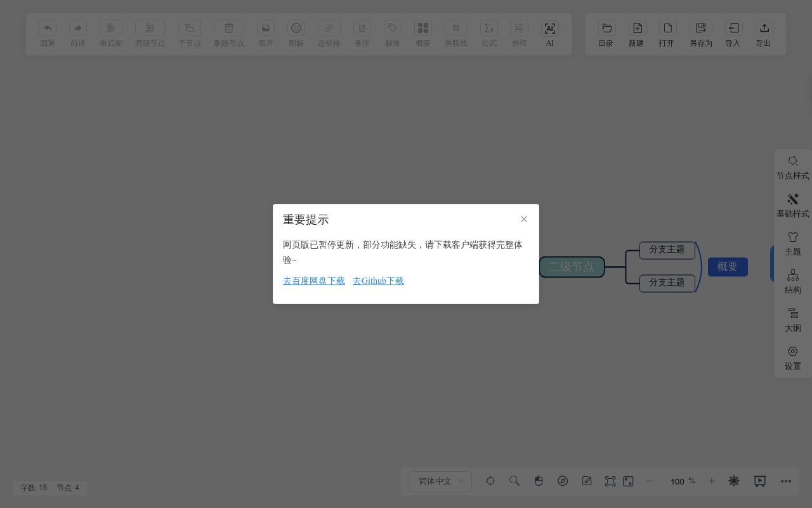The image size is (812, 508).
Task: Close the 重要提示 dialog
Action: [524, 219]
